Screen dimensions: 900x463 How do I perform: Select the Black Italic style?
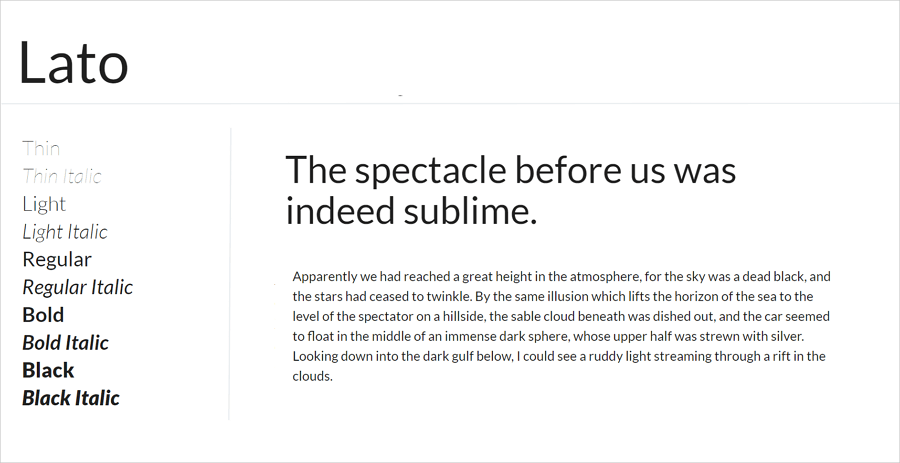tap(71, 398)
